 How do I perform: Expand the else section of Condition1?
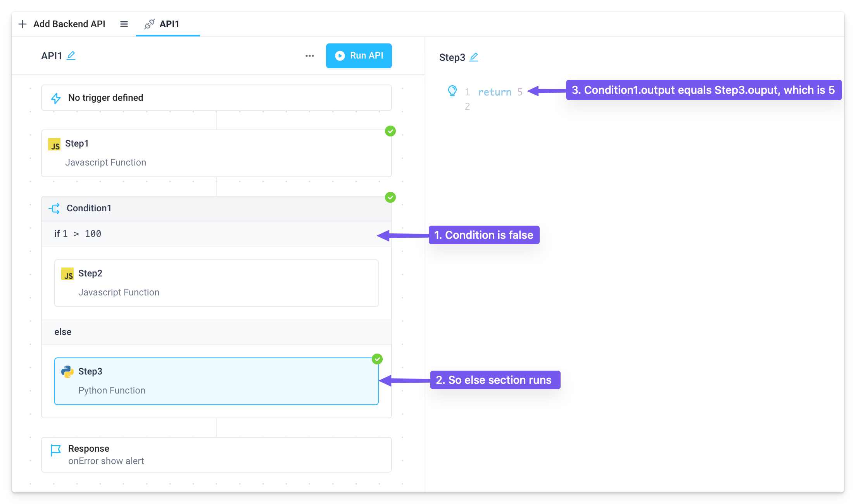[x=63, y=332]
